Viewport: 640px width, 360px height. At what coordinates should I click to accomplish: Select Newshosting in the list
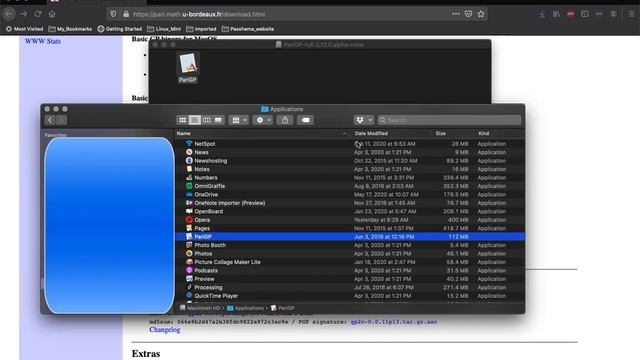pos(350,161)
